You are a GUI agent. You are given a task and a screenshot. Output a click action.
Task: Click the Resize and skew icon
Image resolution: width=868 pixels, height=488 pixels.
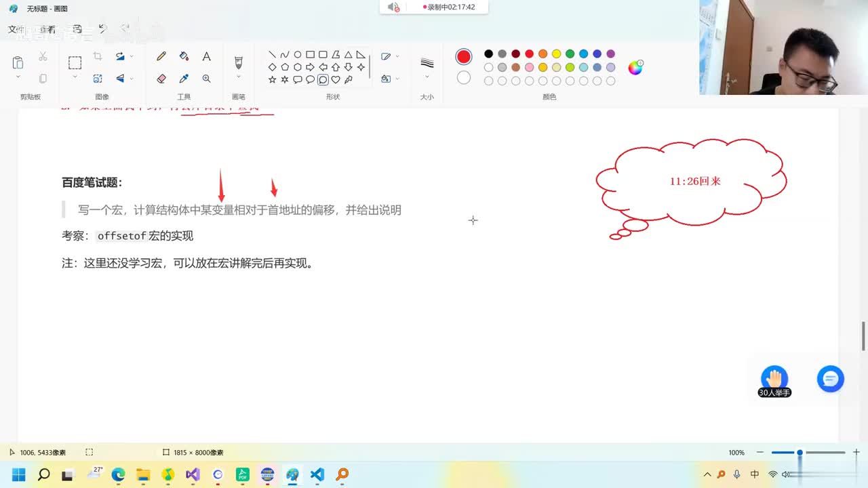coord(98,79)
